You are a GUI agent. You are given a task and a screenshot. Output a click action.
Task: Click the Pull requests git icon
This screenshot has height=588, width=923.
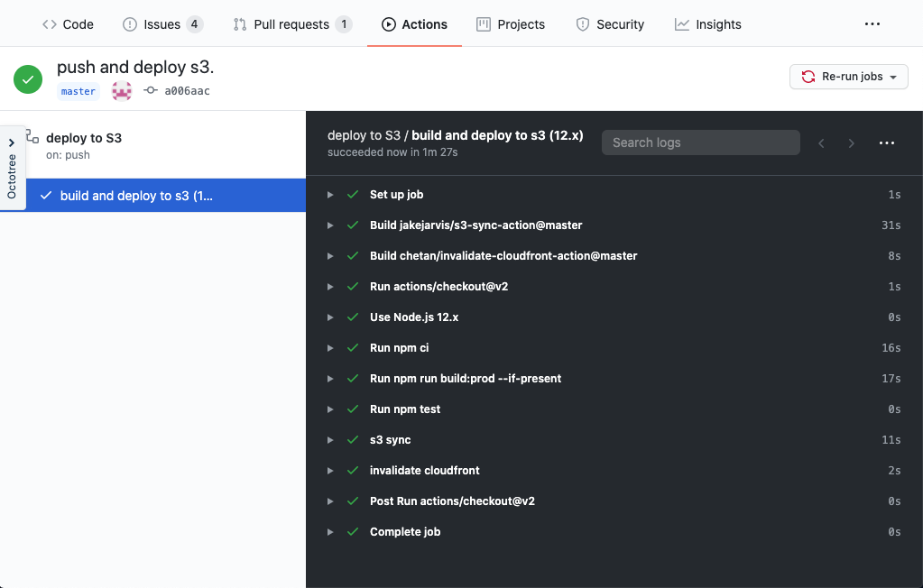pos(240,24)
